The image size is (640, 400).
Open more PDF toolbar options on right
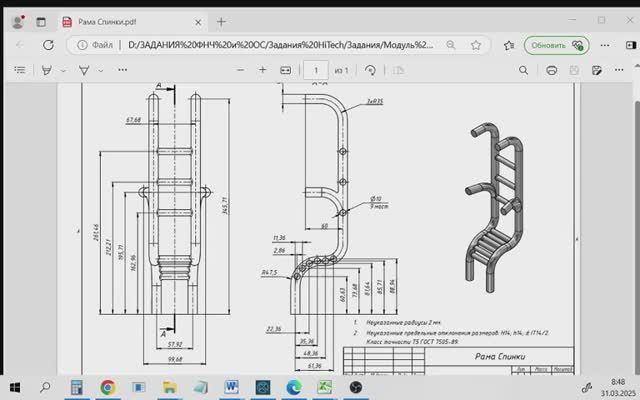pos(619,70)
